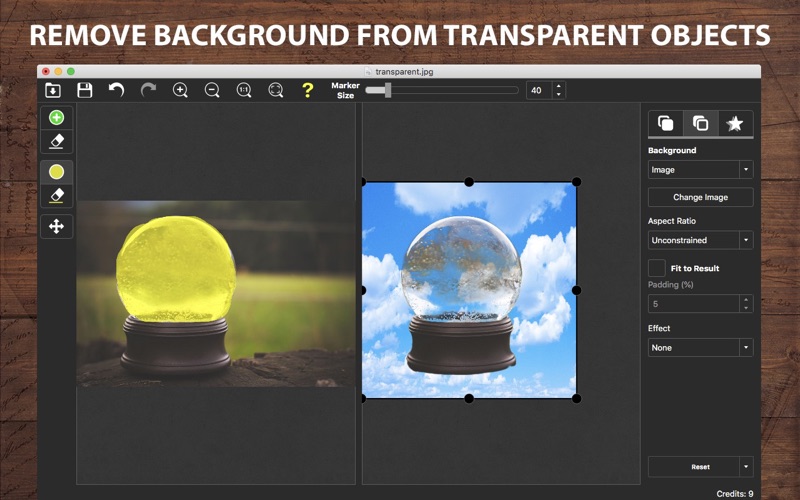Select the green foreground marker tool
This screenshot has height=500, width=800.
click(x=56, y=118)
